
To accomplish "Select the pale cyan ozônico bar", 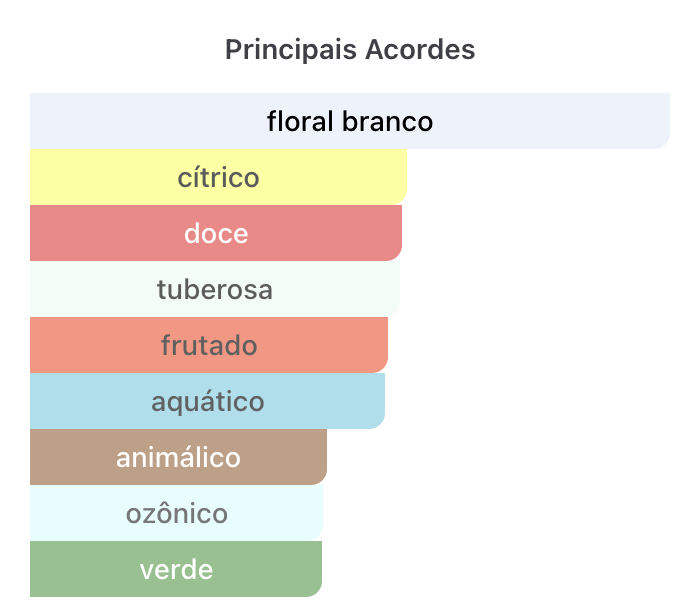I will 177,513.
